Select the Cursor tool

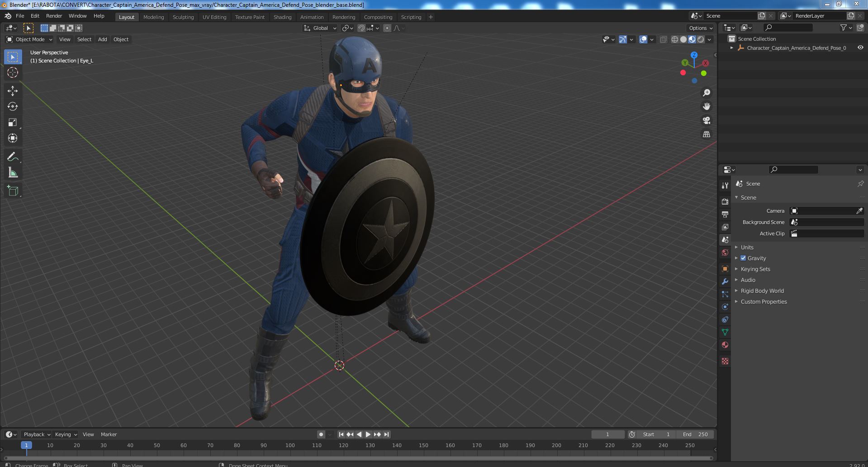pyautogui.click(x=13, y=72)
